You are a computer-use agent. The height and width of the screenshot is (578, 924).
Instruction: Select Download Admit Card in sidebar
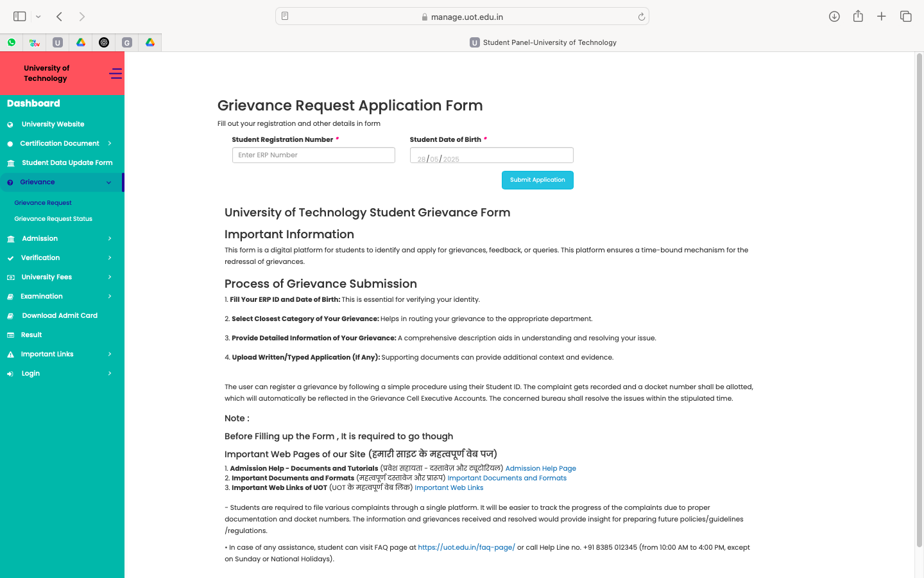point(60,316)
